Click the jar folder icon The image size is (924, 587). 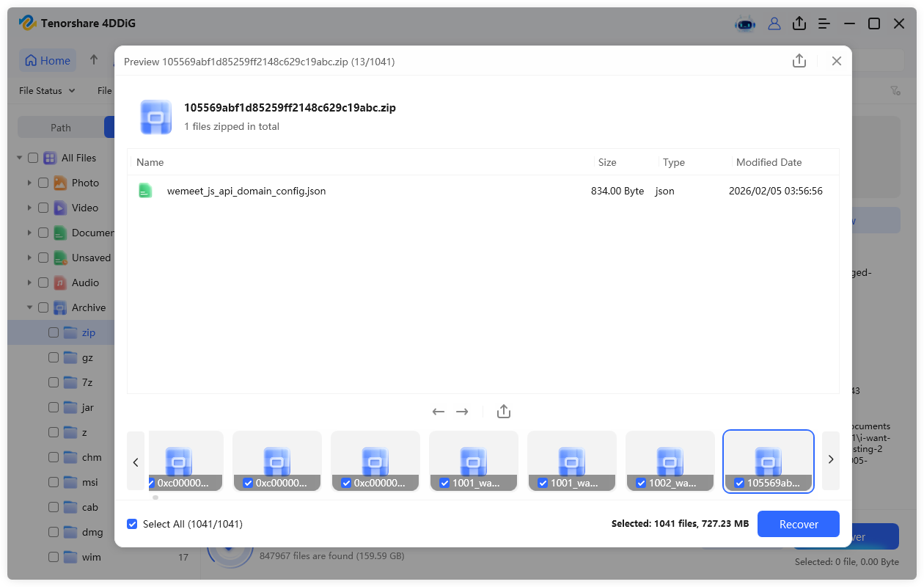[70, 407]
